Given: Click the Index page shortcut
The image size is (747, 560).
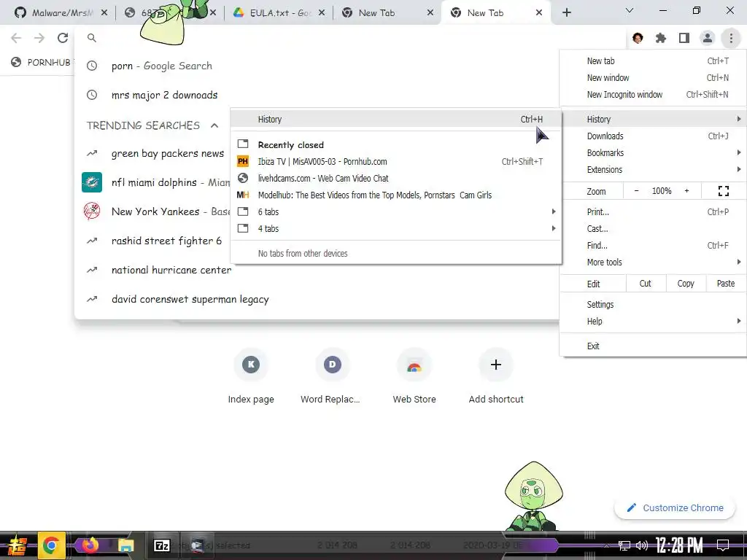Looking at the screenshot, I should tap(251, 377).
